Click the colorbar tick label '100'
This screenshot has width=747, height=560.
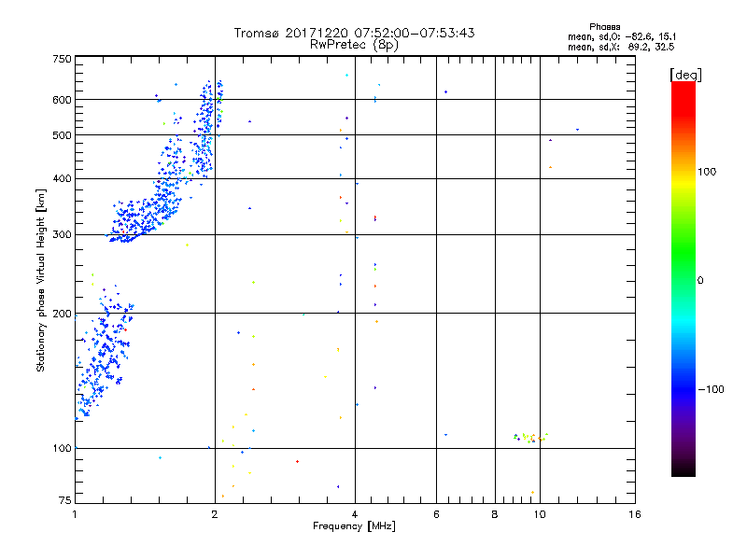[x=707, y=172]
